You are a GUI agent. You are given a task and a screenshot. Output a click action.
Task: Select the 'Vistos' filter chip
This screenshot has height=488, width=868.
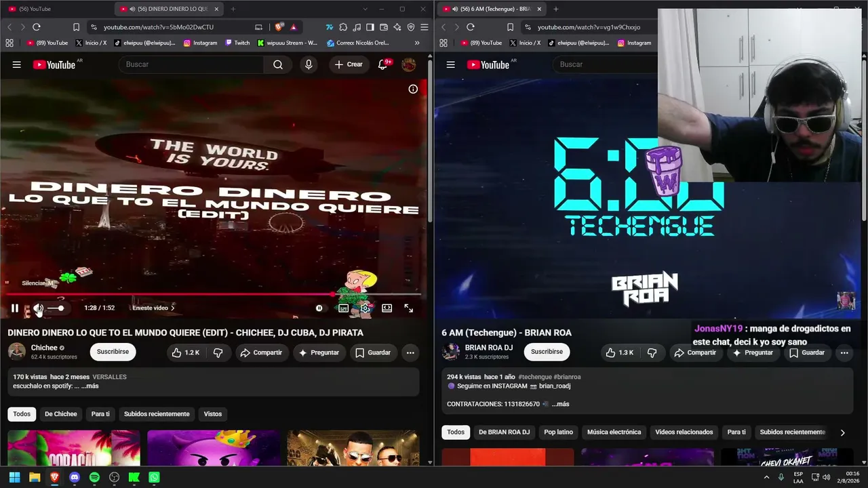(213, 414)
